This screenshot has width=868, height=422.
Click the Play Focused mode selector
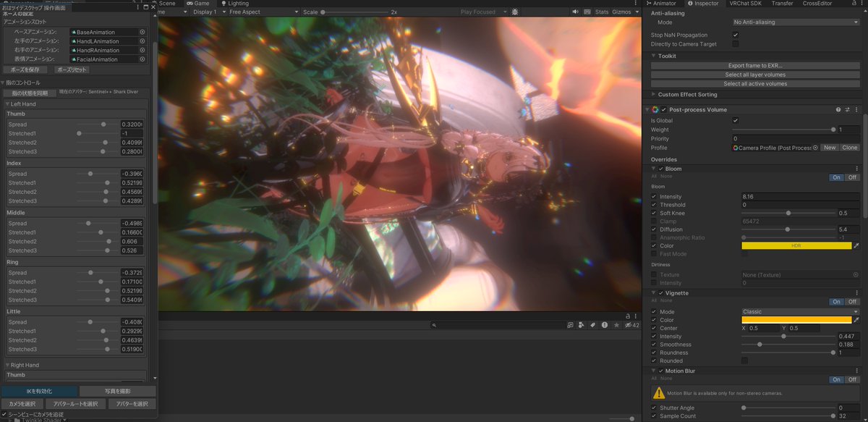point(482,12)
